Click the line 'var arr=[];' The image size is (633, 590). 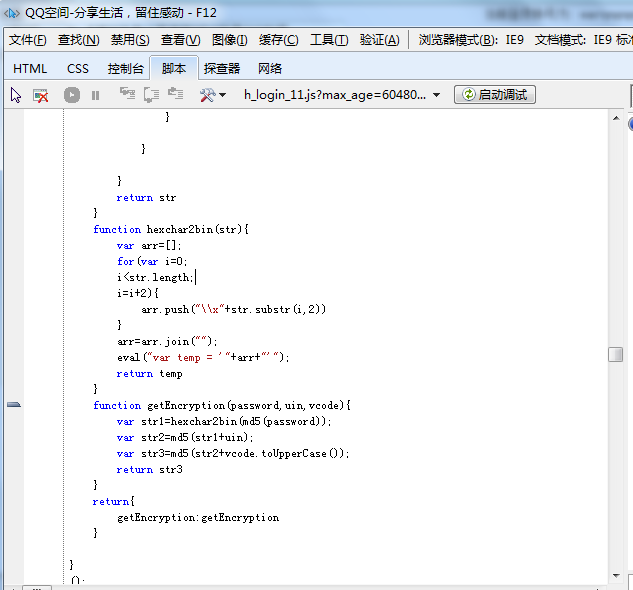149,246
